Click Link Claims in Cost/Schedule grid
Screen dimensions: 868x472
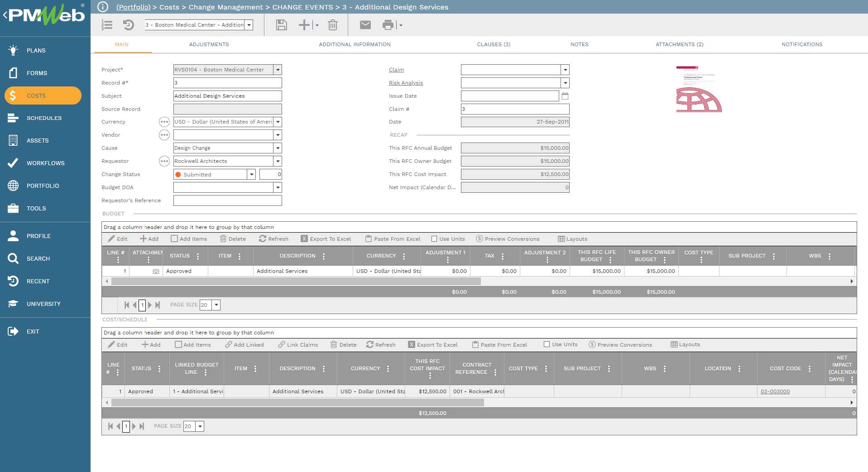[x=298, y=344]
